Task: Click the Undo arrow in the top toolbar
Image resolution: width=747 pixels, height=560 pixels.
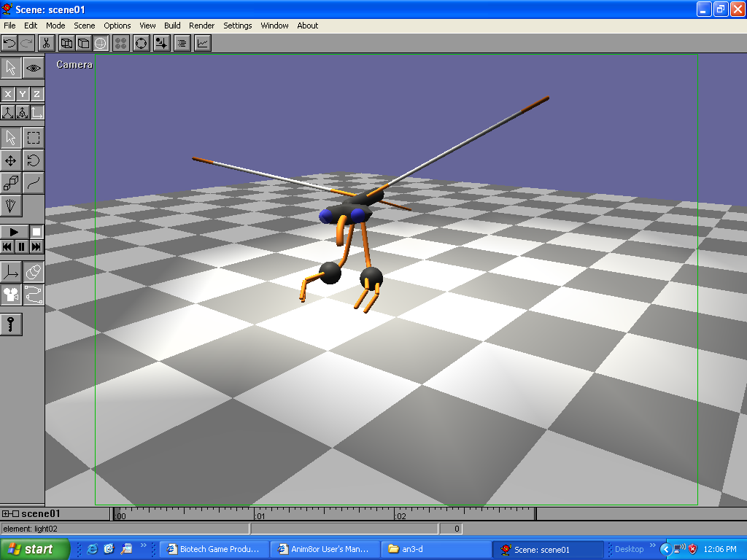Action: point(9,44)
